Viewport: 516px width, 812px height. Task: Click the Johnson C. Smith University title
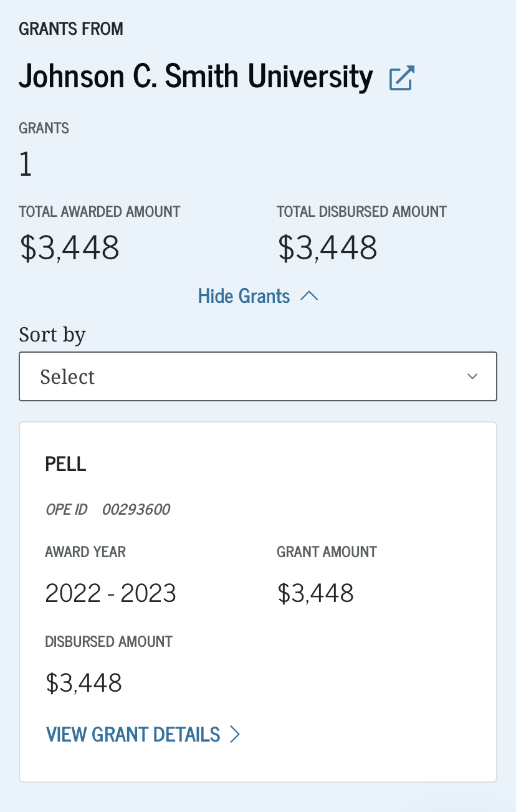click(x=196, y=76)
